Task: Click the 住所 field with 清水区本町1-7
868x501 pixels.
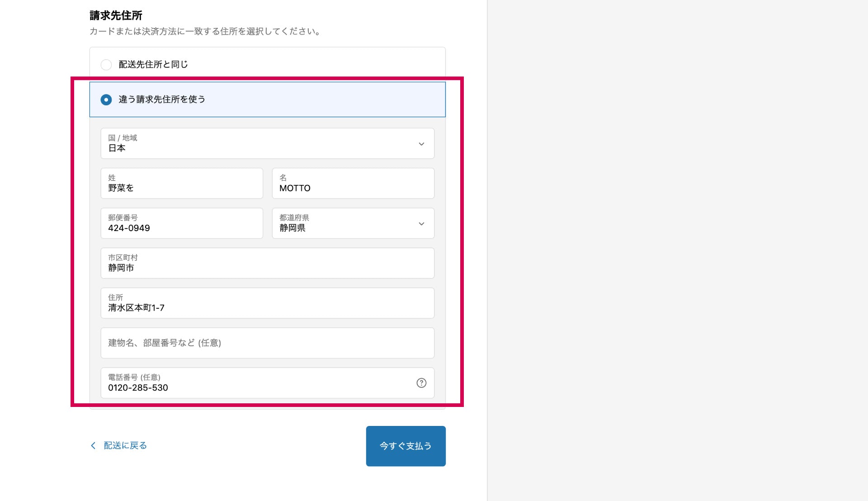Action: click(267, 303)
